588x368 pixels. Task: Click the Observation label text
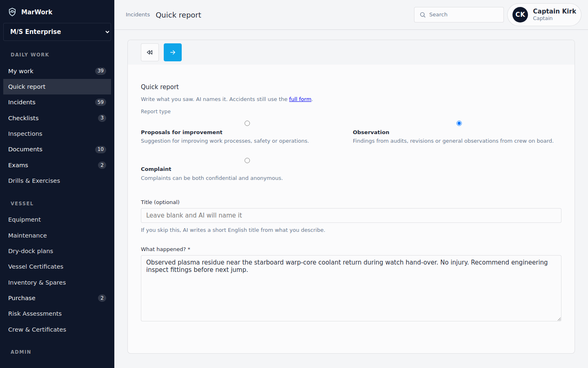tap(371, 132)
